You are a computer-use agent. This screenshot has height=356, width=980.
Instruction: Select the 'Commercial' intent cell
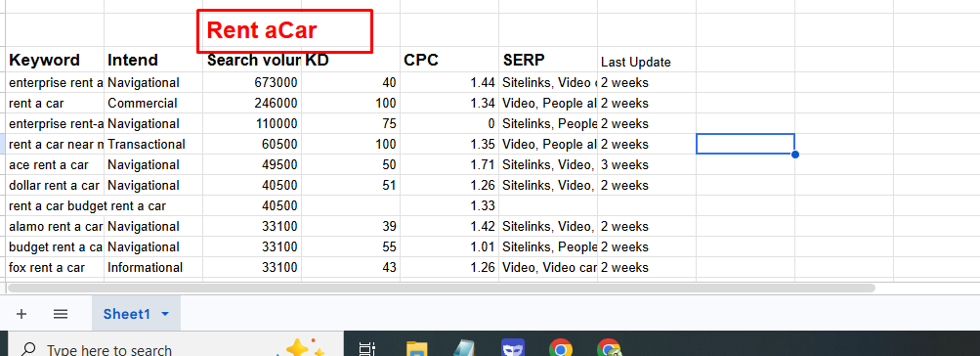point(153,104)
